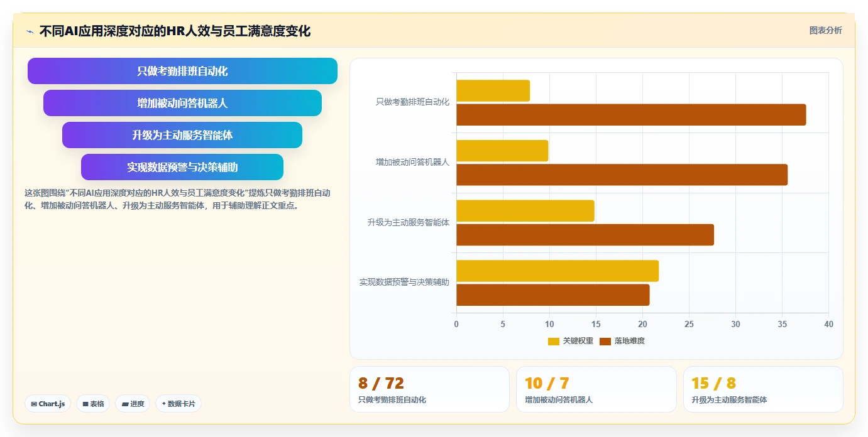Click the 落地难度 bar for 升级为主动服务智能体
The image size is (868, 437).
click(585, 235)
